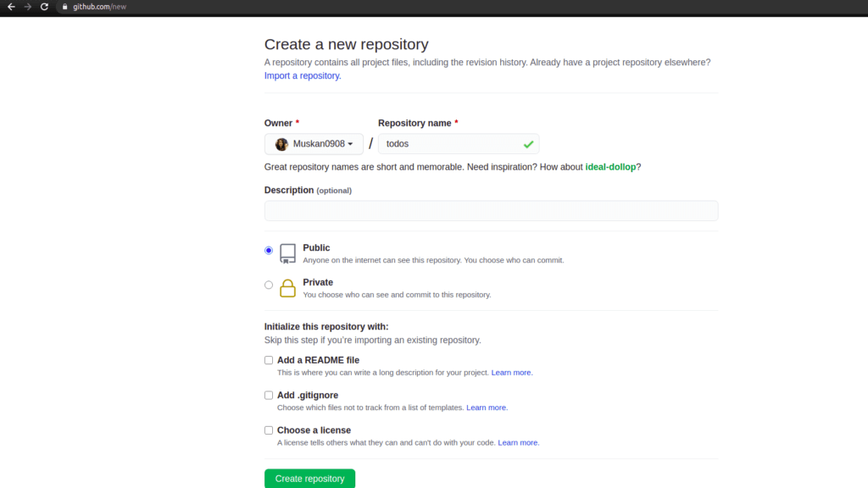Click the browser forward arrow
This screenshot has width=868, height=488.
[x=27, y=6]
